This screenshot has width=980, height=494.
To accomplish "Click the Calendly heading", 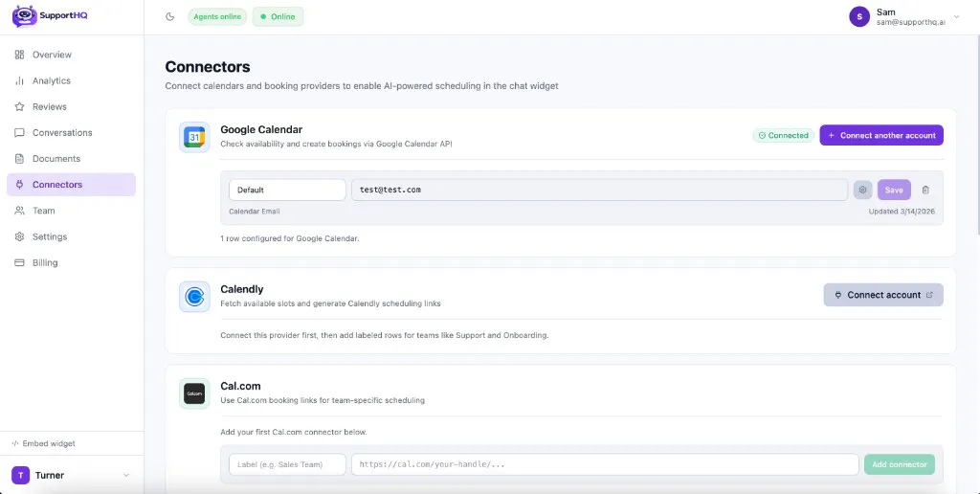I will coord(242,289).
